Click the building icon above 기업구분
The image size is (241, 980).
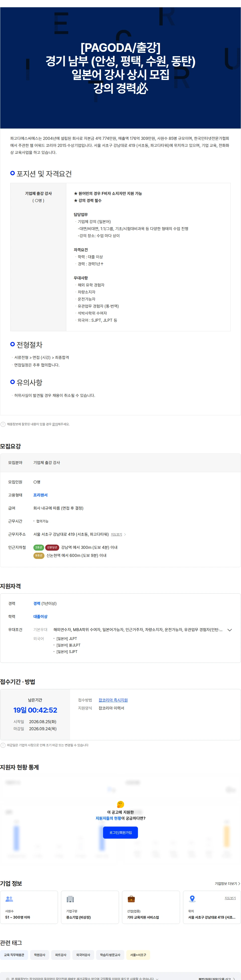click(70, 899)
